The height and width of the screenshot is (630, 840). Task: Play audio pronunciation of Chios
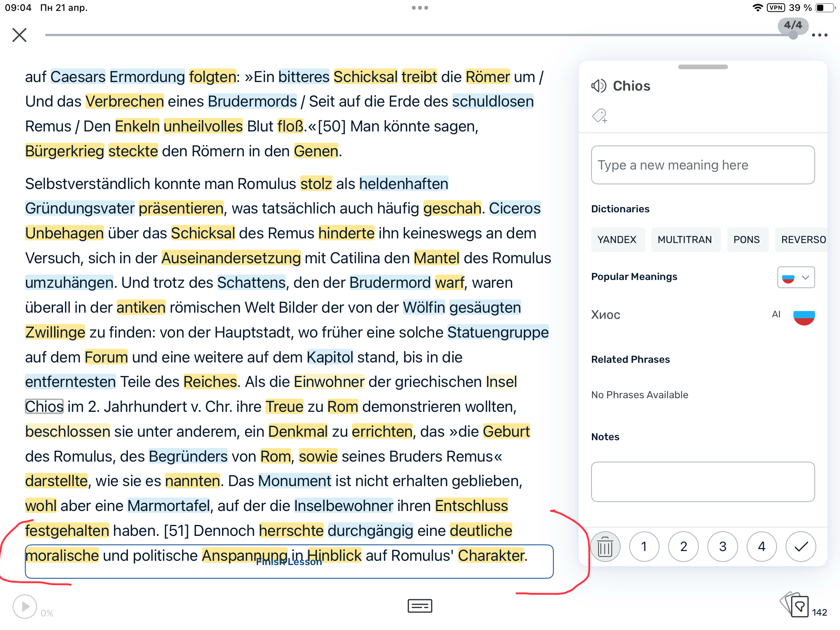(599, 86)
